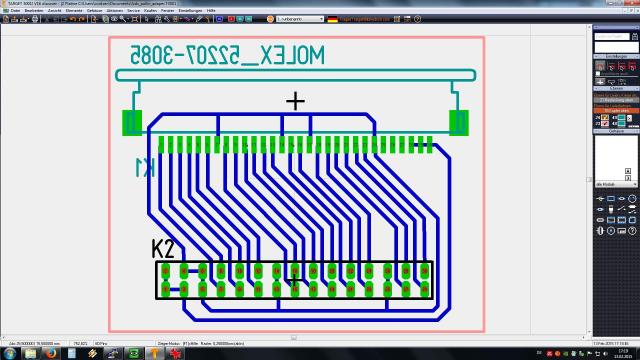The image size is (640, 360).
Task: Open the Aktionen menu
Action: [x=115, y=11]
